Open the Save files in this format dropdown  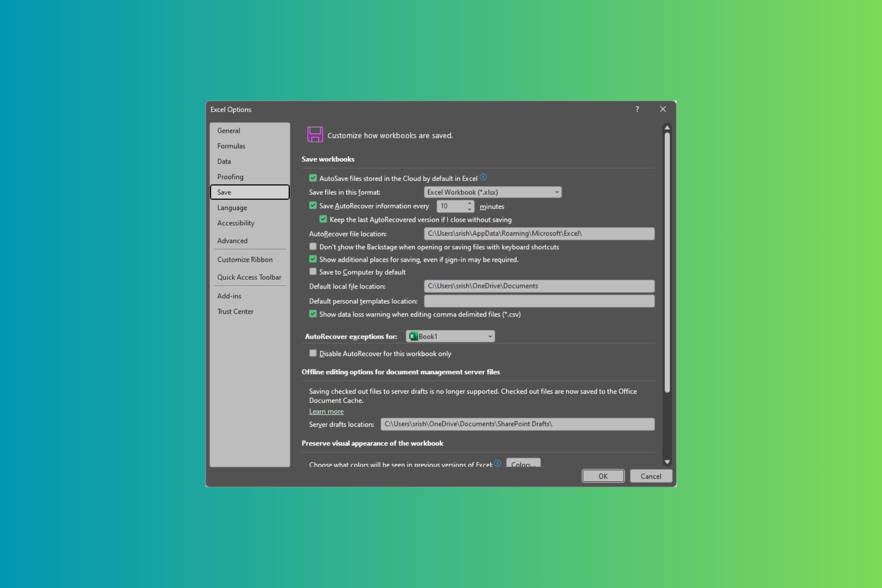click(x=493, y=192)
